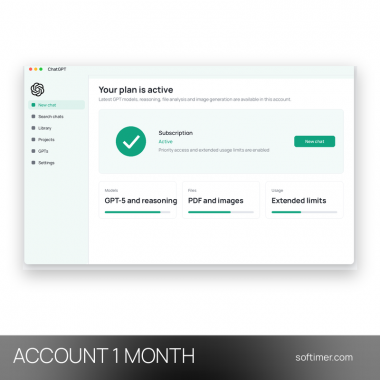The image size is (380, 380).
Task: Select New chat in the sidebar
Action: [x=57, y=105]
